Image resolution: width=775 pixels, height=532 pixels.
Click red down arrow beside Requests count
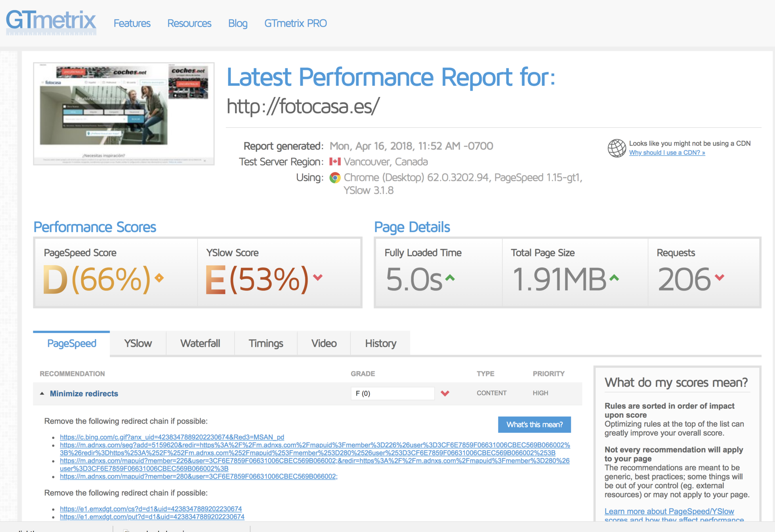(x=719, y=277)
